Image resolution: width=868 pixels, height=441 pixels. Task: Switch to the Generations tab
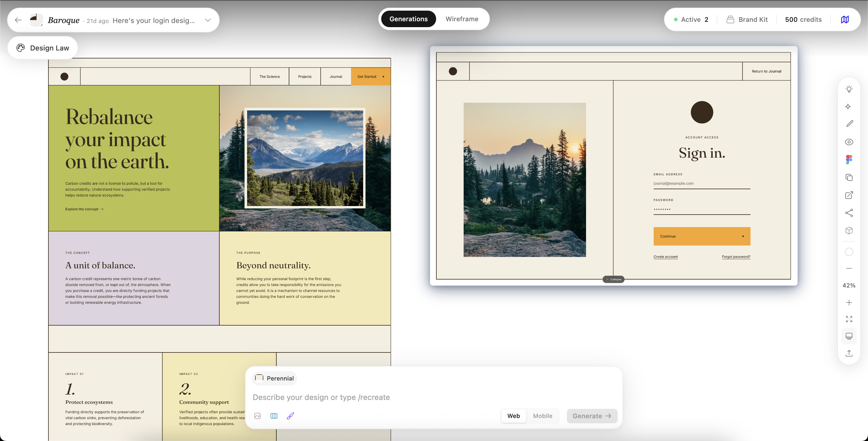408,19
